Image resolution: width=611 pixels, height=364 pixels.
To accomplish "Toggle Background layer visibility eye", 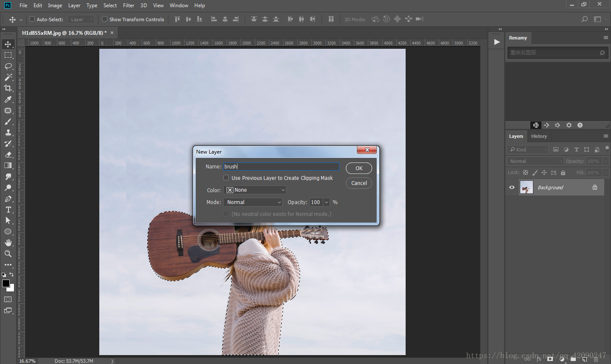I will coord(512,188).
